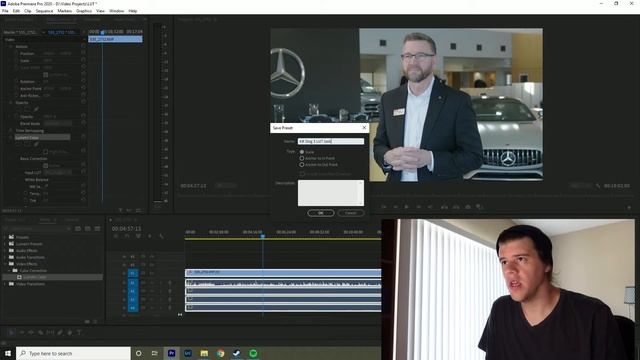
Task: Click OK in the Save Preset dialog
Action: [x=320, y=213]
